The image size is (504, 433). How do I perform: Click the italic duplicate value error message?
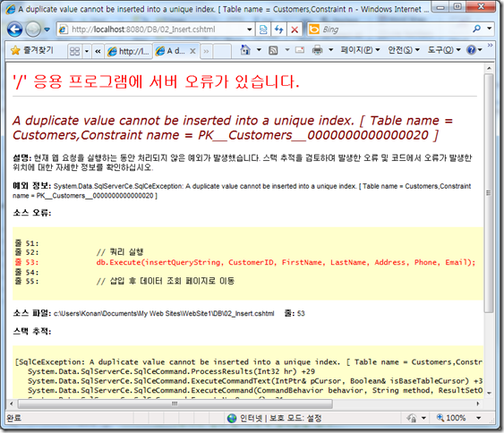[233, 128]
